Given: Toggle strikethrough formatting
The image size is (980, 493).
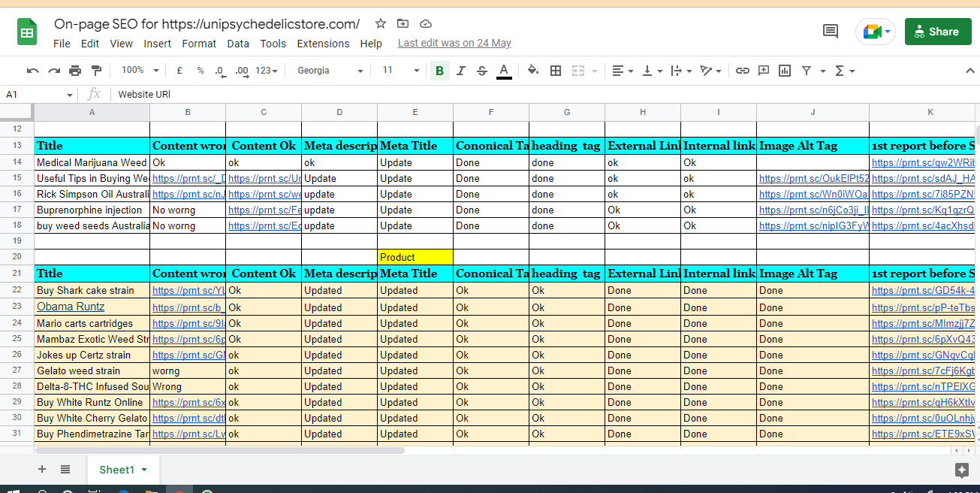Looking at the screenshot, I should [x=482, y=71].
